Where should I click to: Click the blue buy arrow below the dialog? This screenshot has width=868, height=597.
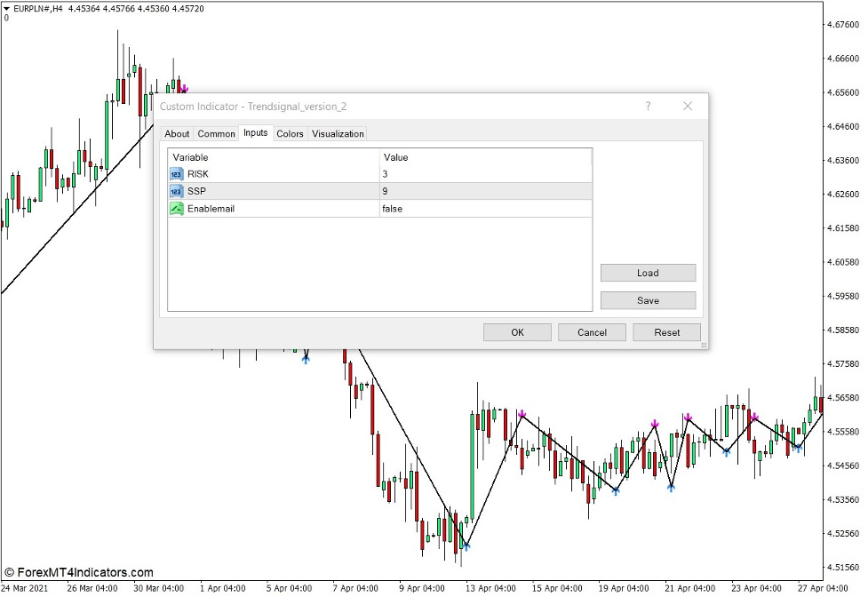[x=306, y=358]
